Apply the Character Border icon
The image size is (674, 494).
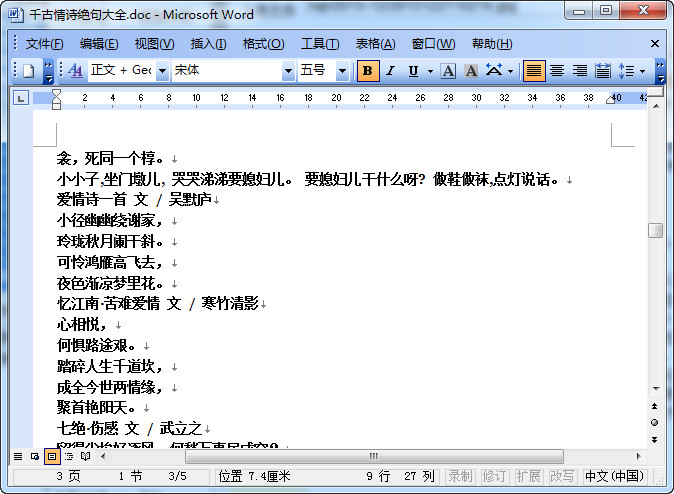click(448, 71)
